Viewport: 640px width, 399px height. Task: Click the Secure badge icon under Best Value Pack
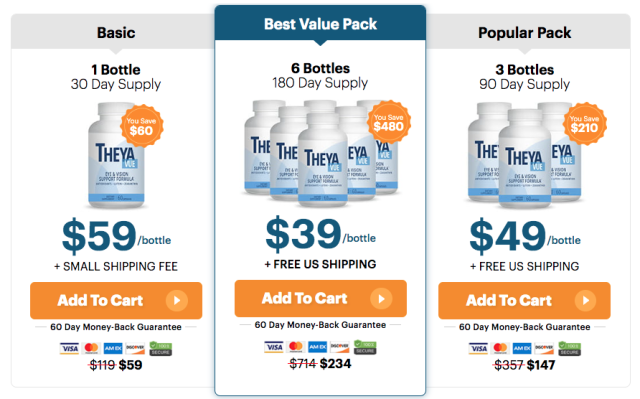pos(365,347)
